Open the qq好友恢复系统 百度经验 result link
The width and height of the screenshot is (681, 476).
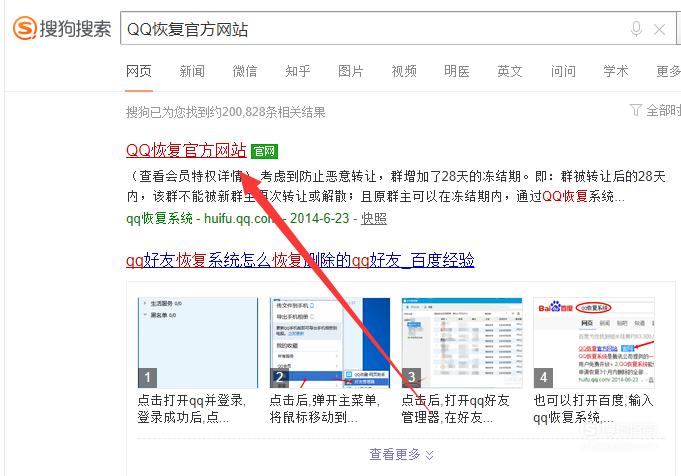click(x=300, y=260)
